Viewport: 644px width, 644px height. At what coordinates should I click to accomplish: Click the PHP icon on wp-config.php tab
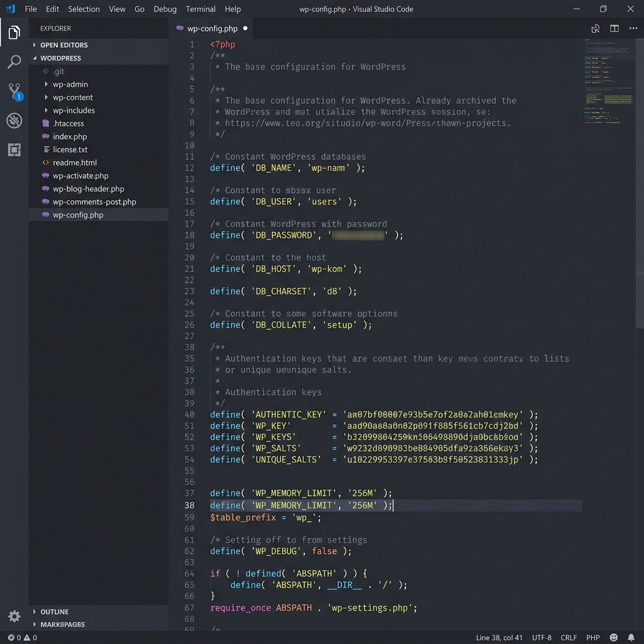pos(179,28)
